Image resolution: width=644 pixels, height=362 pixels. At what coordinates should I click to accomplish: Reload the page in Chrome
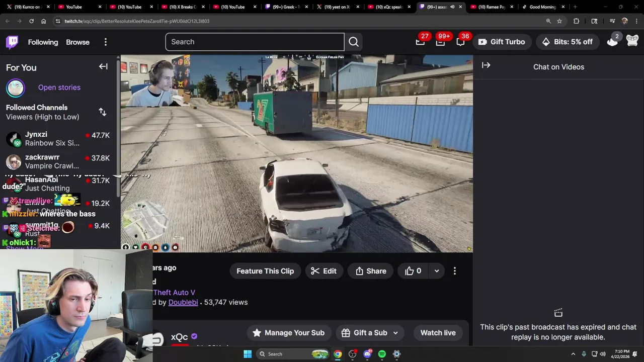31,21
